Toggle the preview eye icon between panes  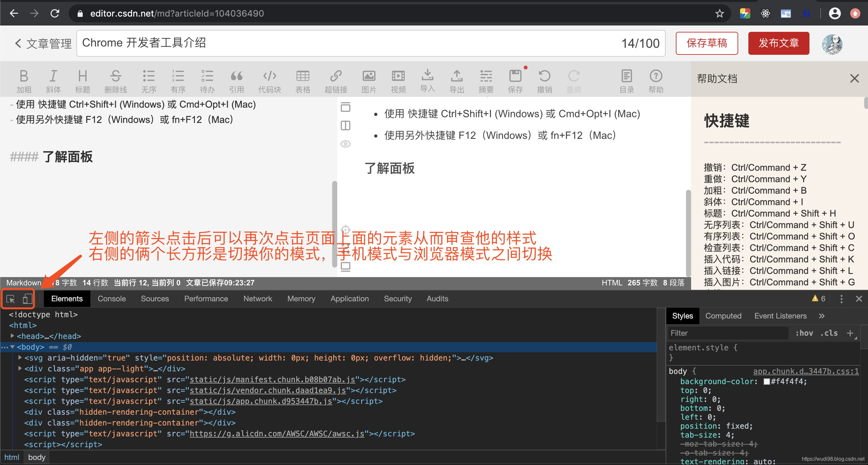point(345,143)
